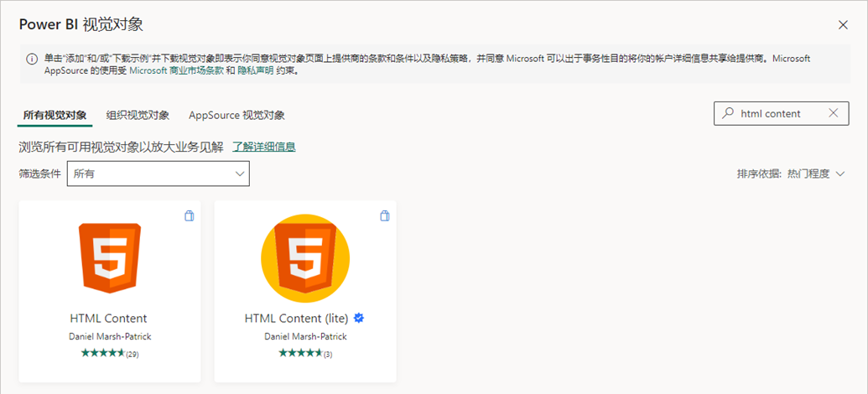Close the Power BI 视觉对象 dialog

(843, 25)
